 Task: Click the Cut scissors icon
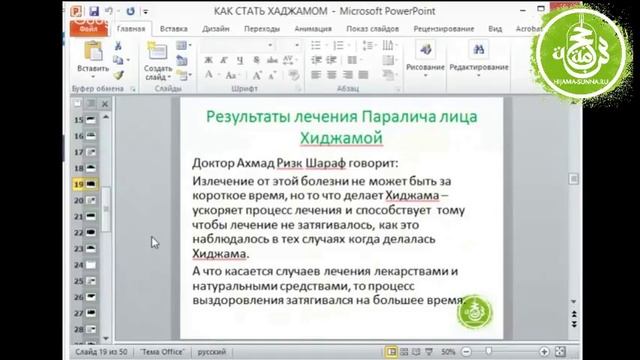118,46
